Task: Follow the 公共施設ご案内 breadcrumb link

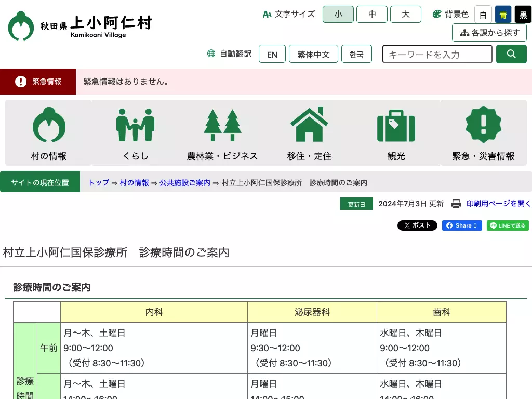Action: pyautogui.click(x=185, y=182)
